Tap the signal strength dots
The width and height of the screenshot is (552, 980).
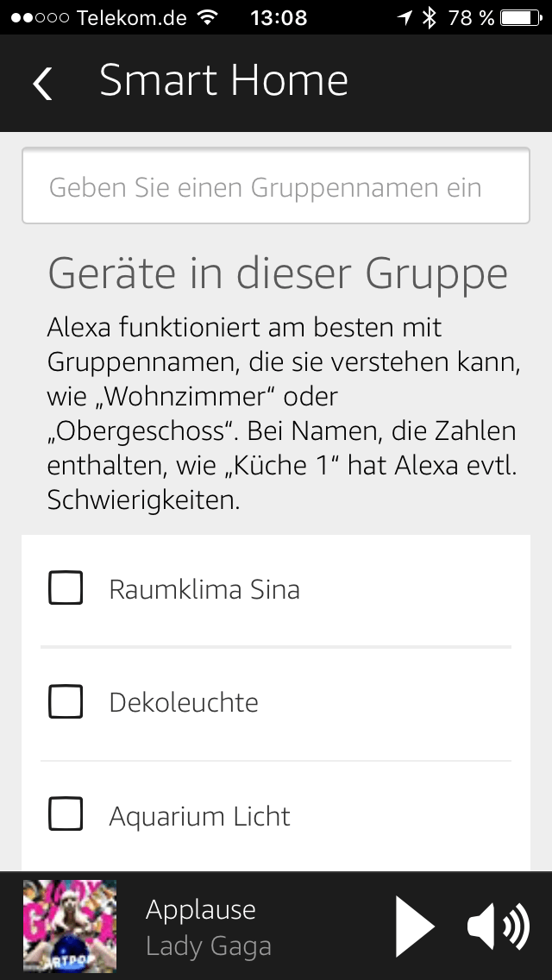[40, 17]
